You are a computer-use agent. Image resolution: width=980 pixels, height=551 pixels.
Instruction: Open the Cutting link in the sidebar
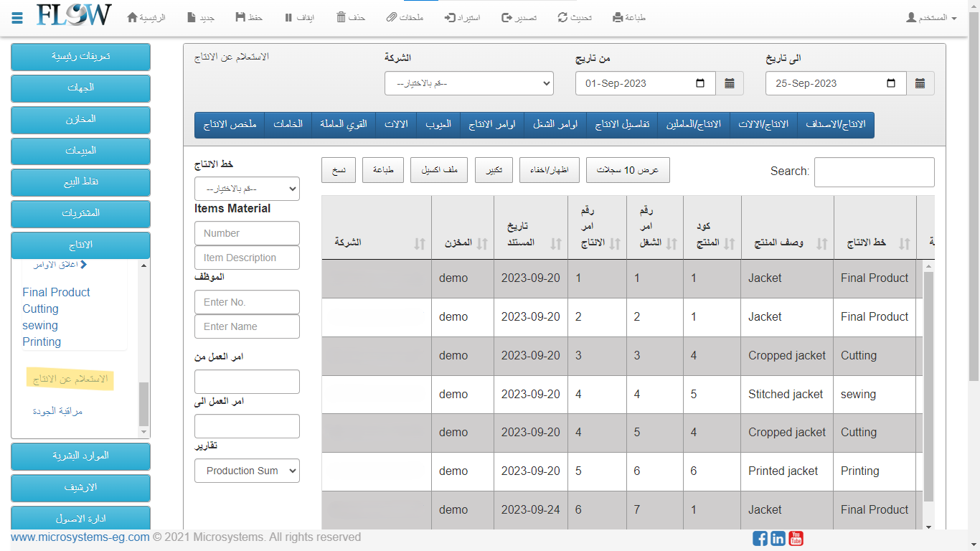[x=40, y=309]
